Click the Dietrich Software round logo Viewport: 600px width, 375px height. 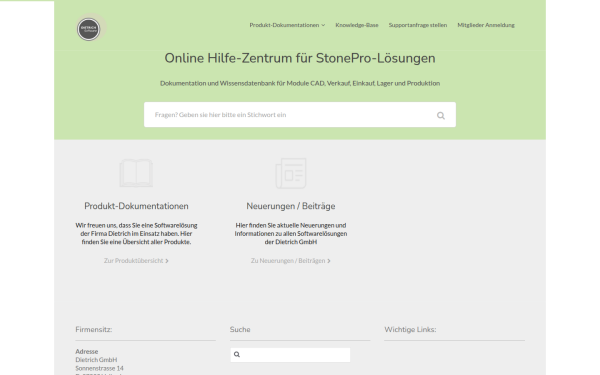coord(89,29)
